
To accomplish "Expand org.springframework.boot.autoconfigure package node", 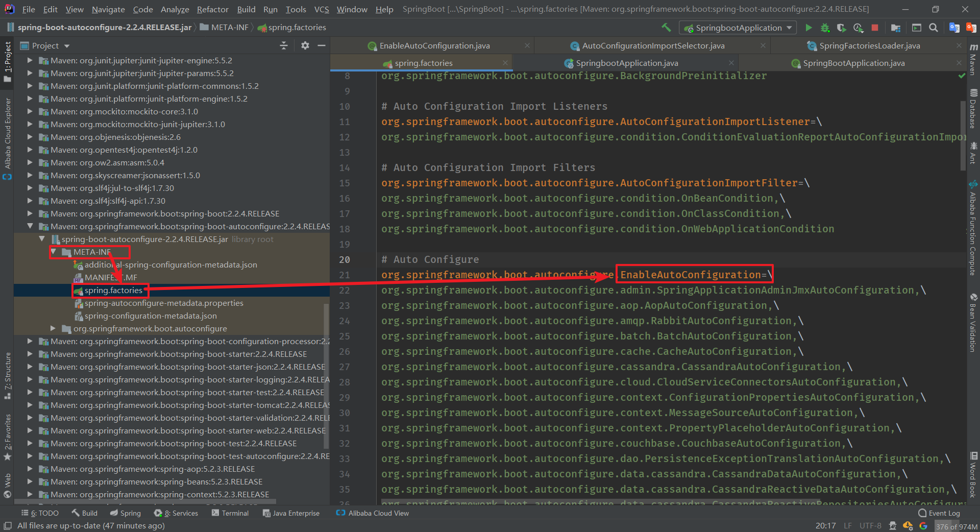I will tap(53, 328).
